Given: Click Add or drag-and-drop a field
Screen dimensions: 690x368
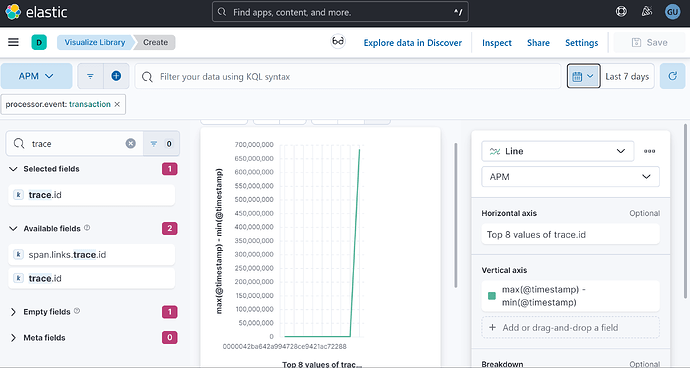Looking at the screenshot, I should 570,327.
